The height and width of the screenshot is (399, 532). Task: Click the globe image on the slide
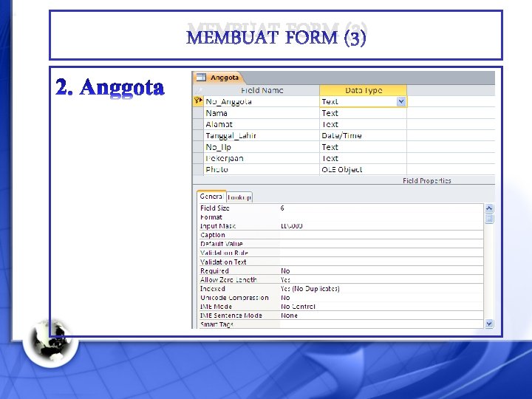coord(51,341)
